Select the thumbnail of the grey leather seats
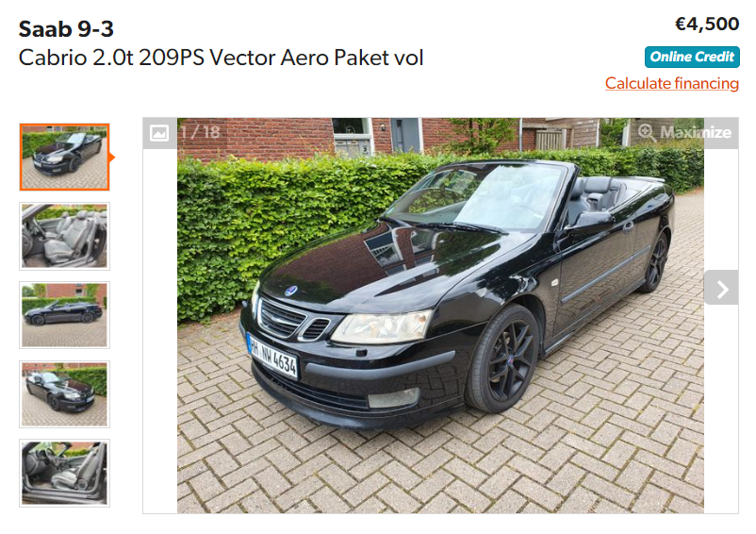Screen dimensions: 756x534 [x=65, y=236]
